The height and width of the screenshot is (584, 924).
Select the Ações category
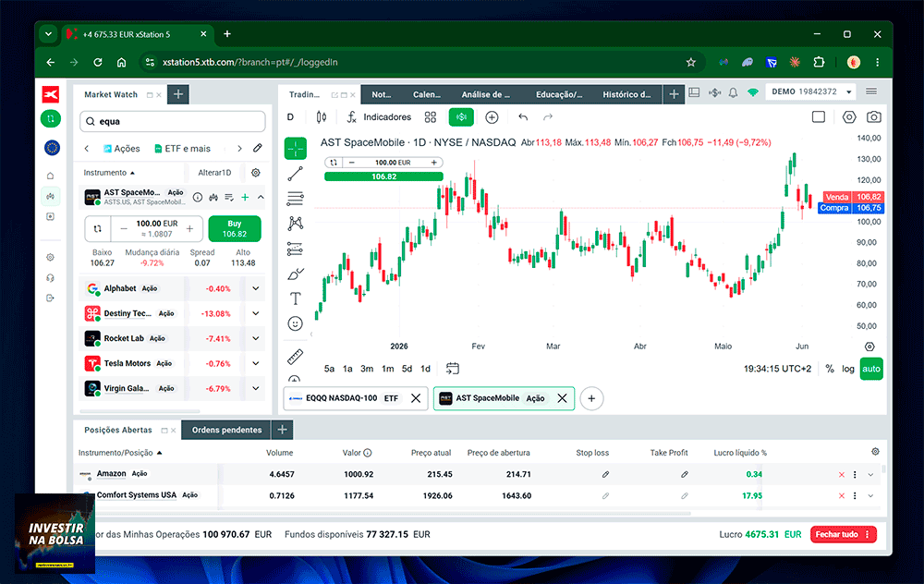coord(121,149)
